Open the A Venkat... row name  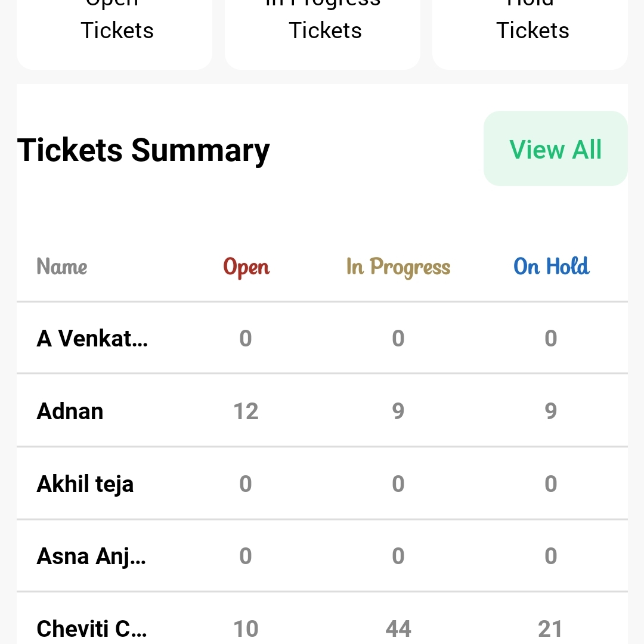[x=92, y=339]
